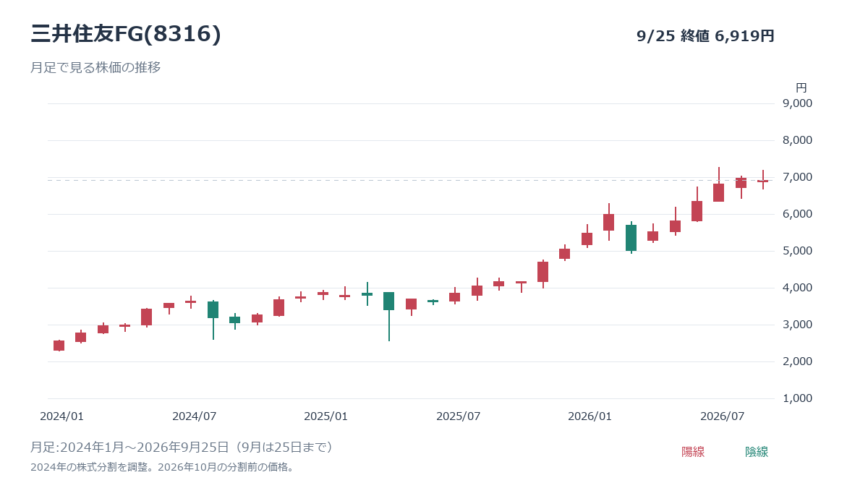
Task: Select the 2025/07 axis label
Action: point(458,416)
